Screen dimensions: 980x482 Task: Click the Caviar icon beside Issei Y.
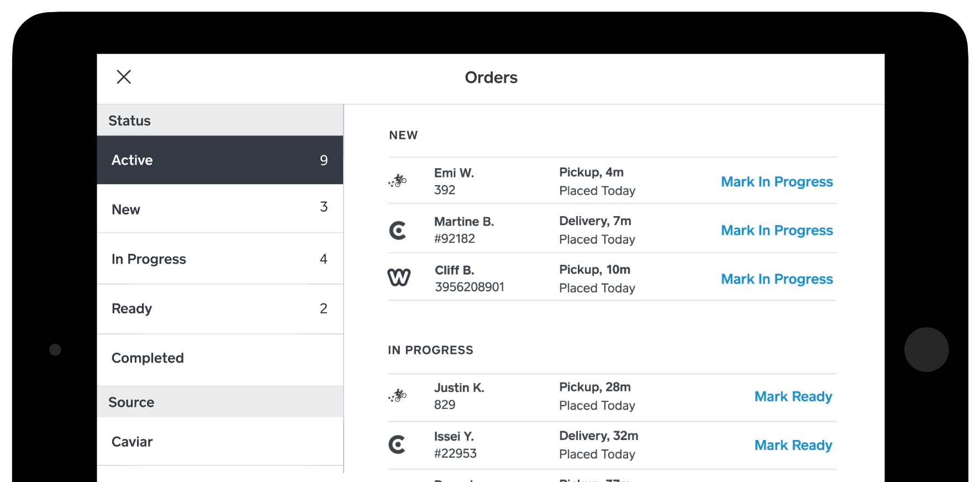(x=397, y=445)
